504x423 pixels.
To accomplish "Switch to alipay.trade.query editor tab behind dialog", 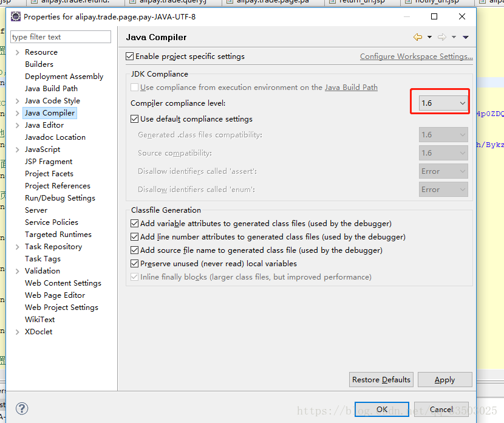I will (x=172, y=2).
